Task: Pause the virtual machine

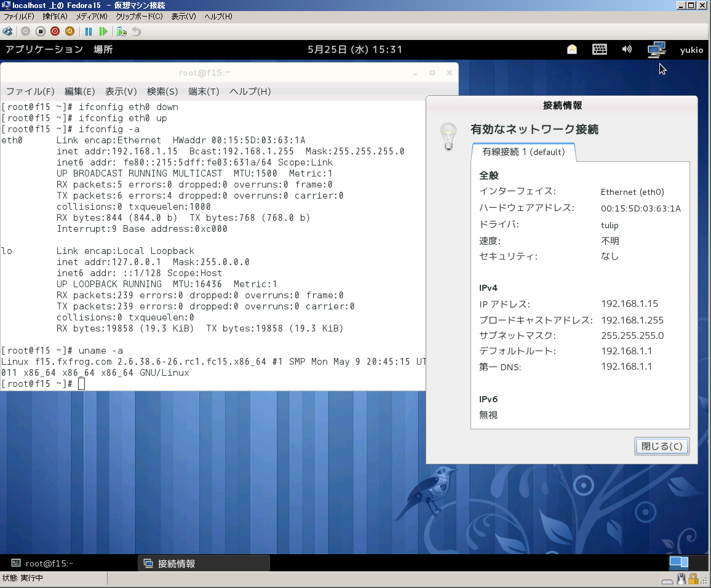Action: 89,31
